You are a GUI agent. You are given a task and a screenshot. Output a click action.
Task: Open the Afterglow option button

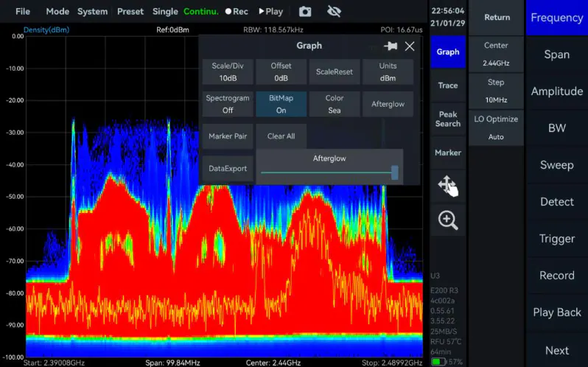388,104
